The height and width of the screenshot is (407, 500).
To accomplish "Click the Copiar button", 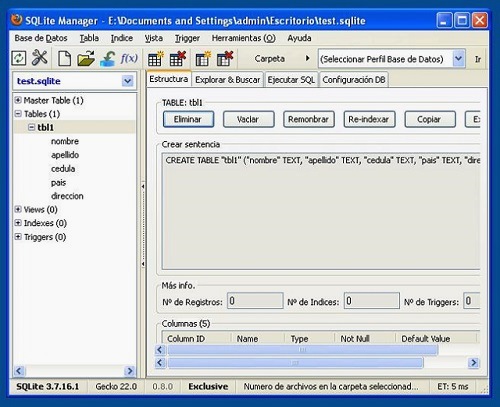I will (x=430, y=119).
